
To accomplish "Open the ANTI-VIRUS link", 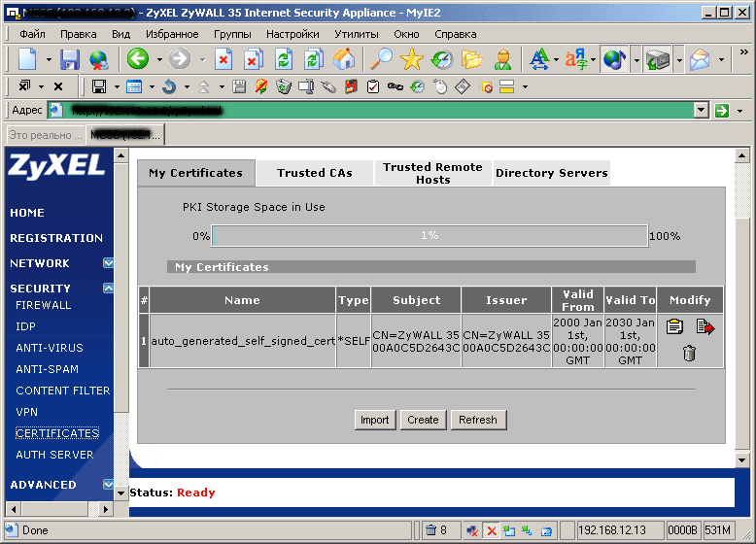I will tap(50, 348).
